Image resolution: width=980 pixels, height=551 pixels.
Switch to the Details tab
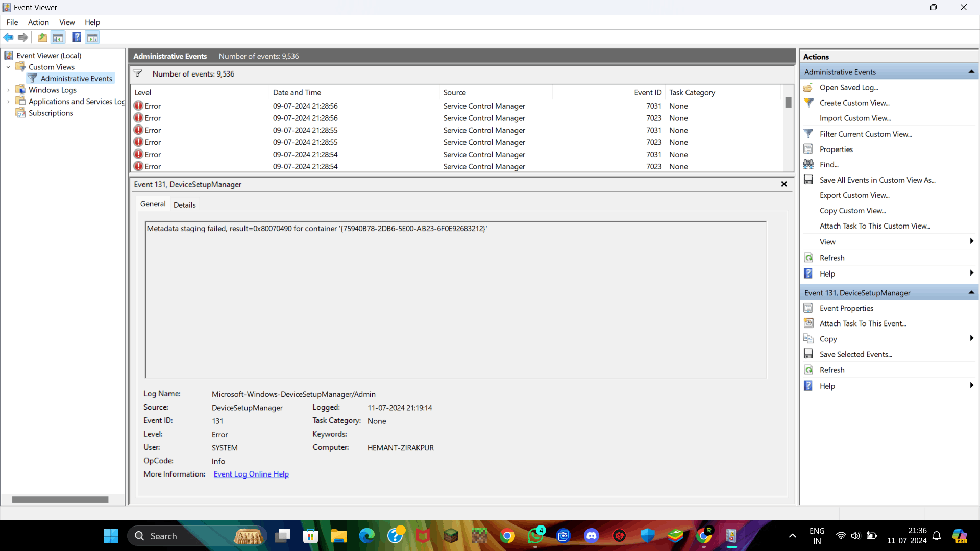point(184,204)
